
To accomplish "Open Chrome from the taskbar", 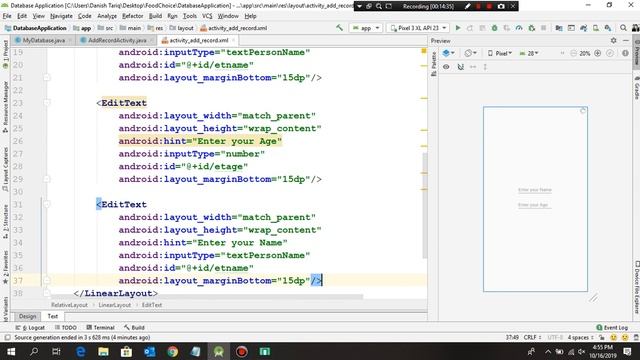I will (173, 351).
